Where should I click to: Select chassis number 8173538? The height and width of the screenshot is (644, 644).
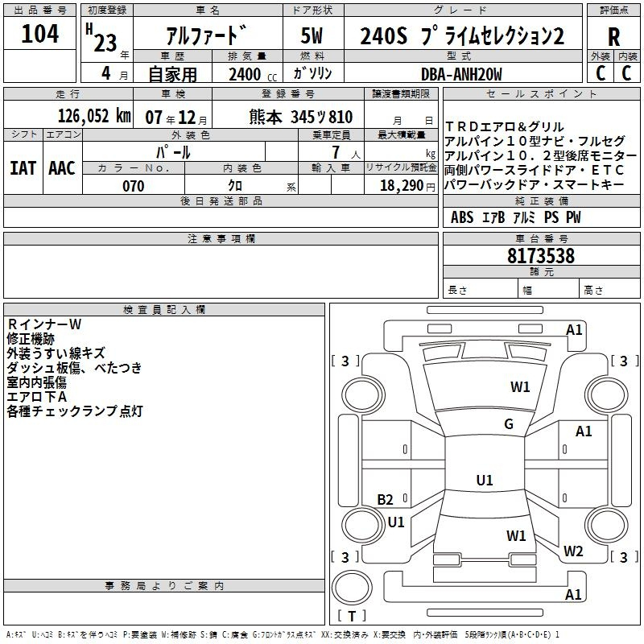click(541, 256)
